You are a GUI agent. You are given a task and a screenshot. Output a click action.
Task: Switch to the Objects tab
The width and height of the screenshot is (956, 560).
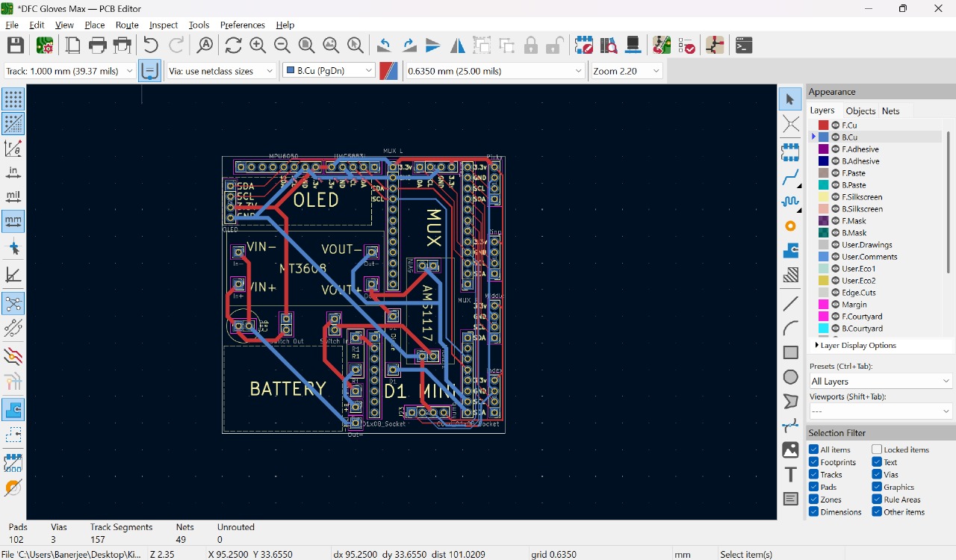860,111
